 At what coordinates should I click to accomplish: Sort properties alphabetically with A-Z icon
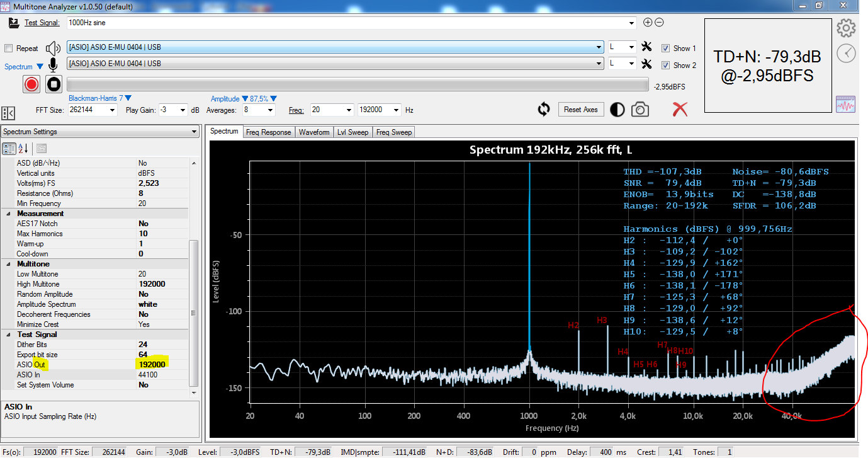pos(23,149)
